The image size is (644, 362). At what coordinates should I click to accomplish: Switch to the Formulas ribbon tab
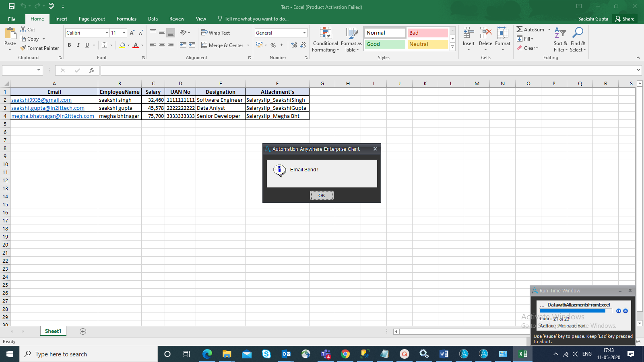tap(126, 19)
